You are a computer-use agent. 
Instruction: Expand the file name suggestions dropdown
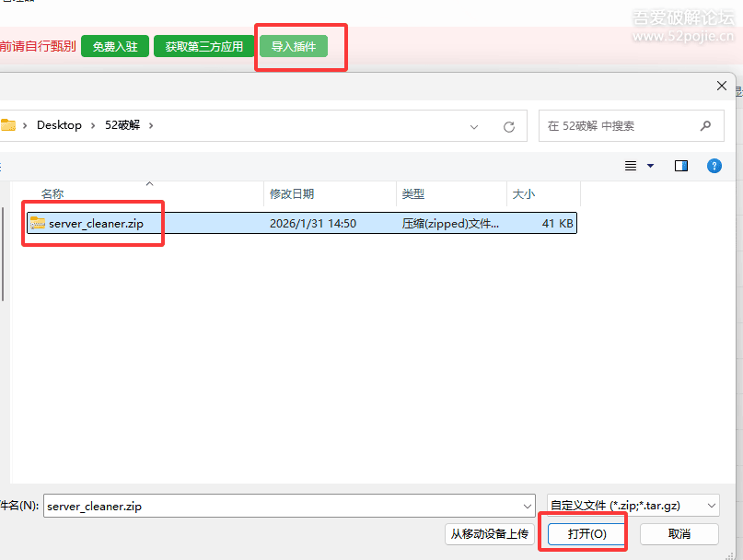coord(528,506)
